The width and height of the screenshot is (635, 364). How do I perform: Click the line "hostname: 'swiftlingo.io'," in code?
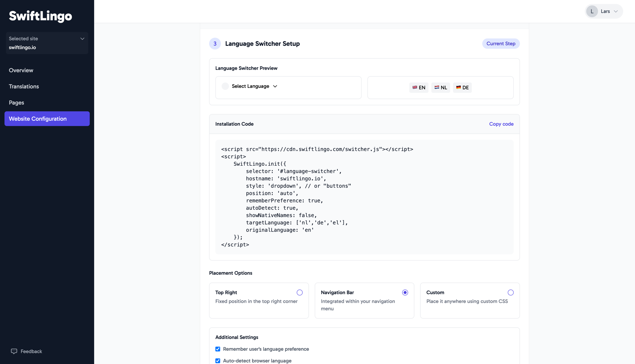coord(286,179)
